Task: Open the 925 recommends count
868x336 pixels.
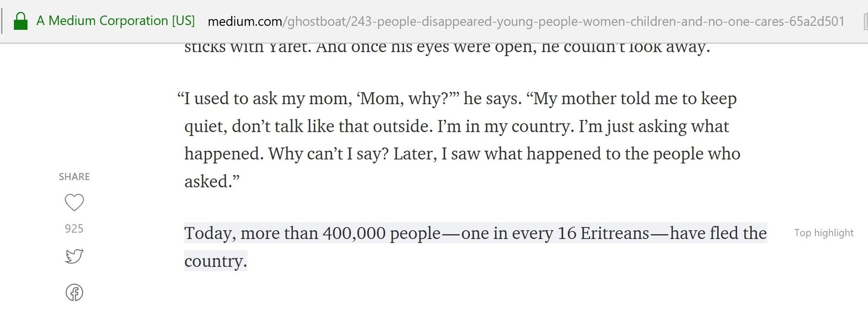Action: point(74,229)
